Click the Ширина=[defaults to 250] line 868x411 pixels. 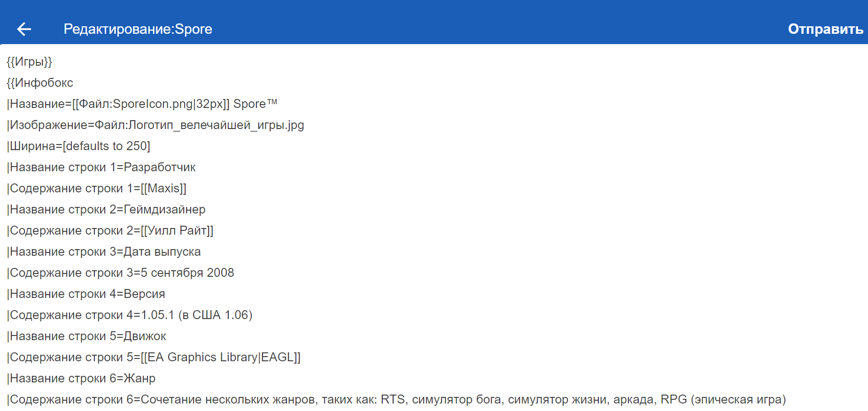point(78,146)
